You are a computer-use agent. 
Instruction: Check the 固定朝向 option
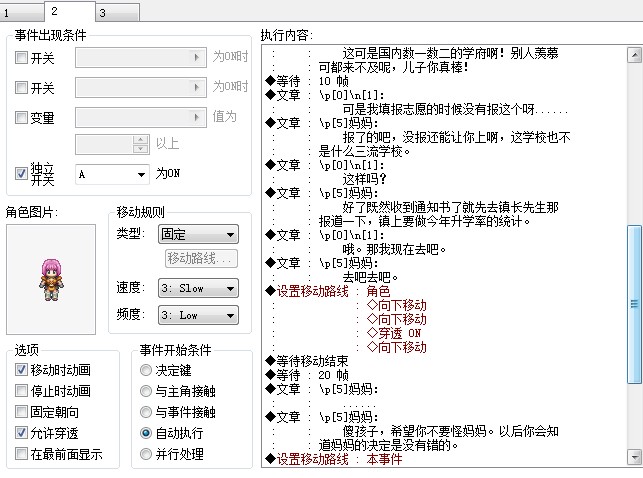point(21,412)
